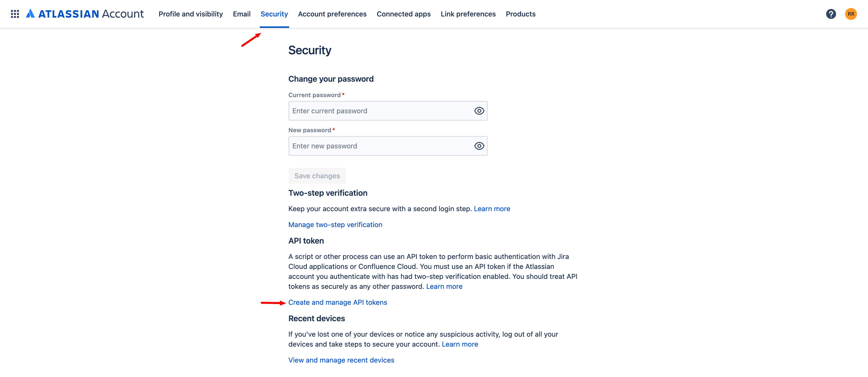Screen dimensions: 868x377
Task: Go to Account preferences tab
Action: (332, 14)
